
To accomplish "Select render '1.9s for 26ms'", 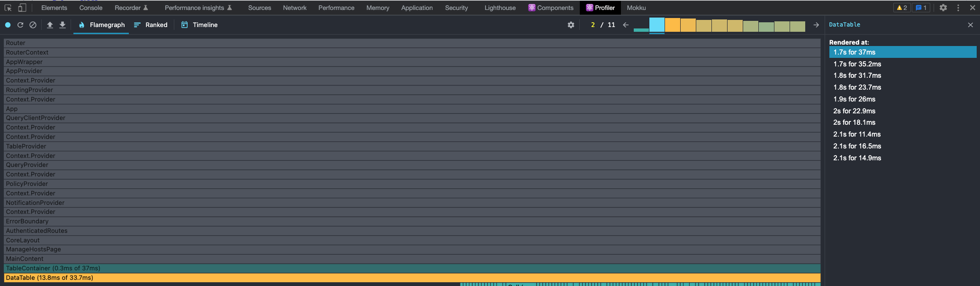I will 903,99.
